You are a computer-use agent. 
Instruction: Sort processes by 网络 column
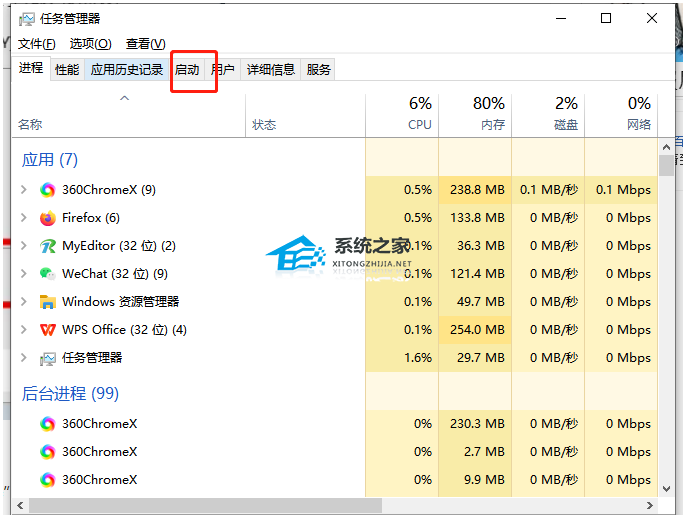pos(621,115)
